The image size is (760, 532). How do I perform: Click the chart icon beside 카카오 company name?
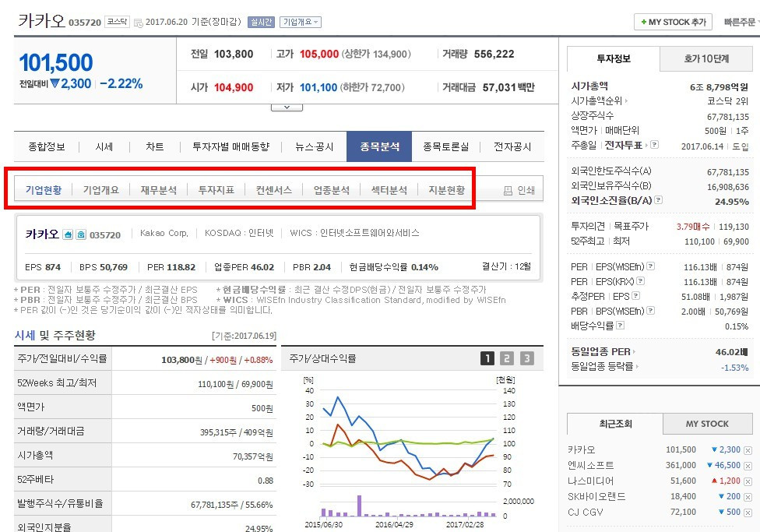pyautogui.click(x=68, y=234)
